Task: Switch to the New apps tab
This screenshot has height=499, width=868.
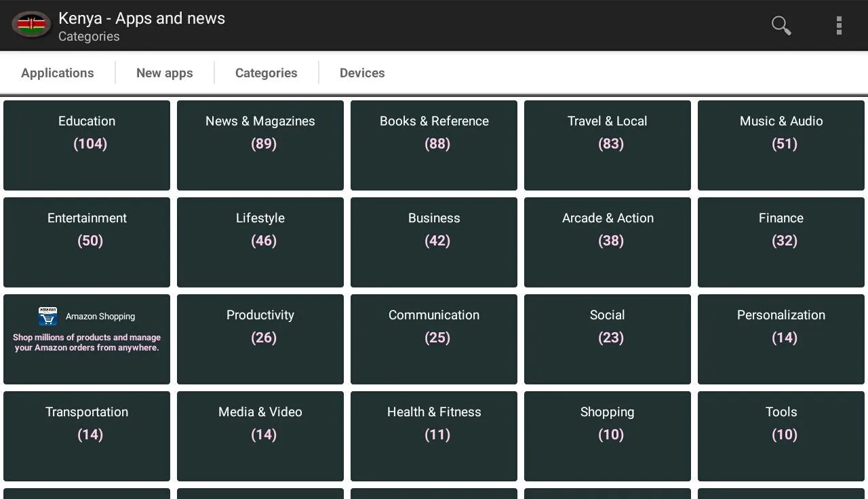Action: pos(165,73)
